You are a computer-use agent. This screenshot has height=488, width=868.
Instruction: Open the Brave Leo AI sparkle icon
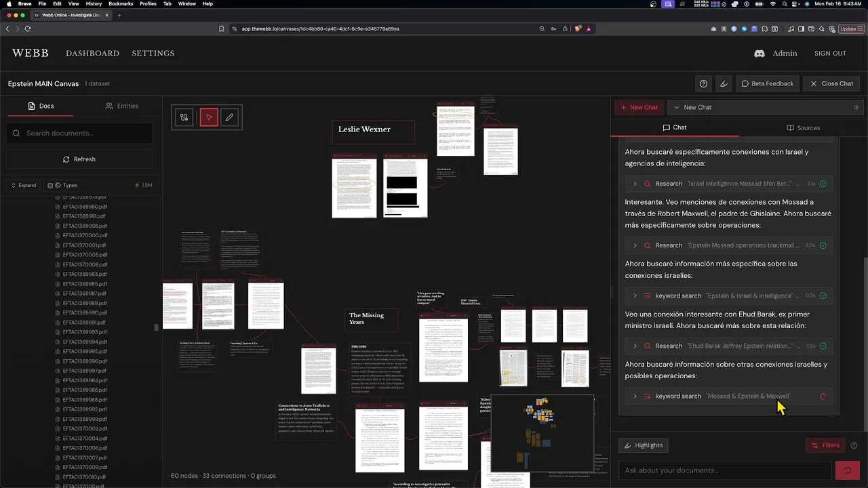tap(822, 29)
